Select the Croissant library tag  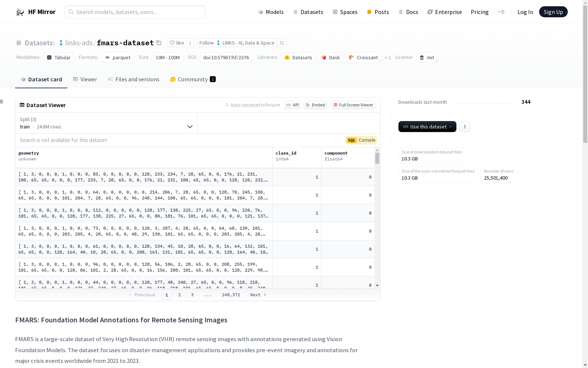(x=363, y=57)
